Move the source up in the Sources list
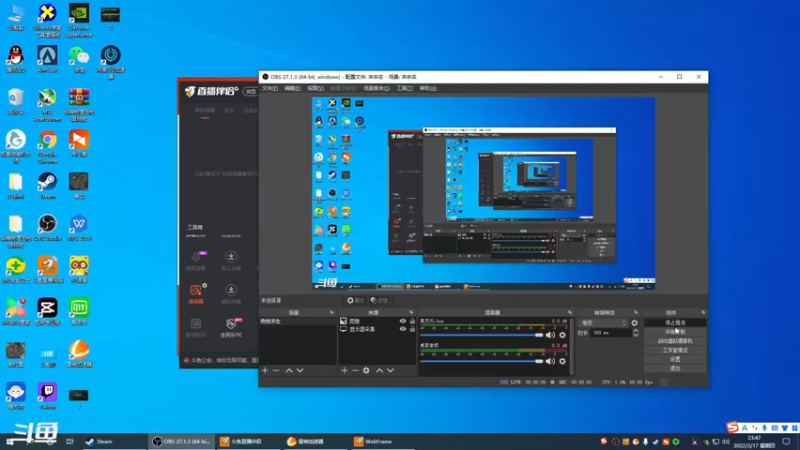The height and width of the screenshot is (450, 800). click(x=379, y=370)
